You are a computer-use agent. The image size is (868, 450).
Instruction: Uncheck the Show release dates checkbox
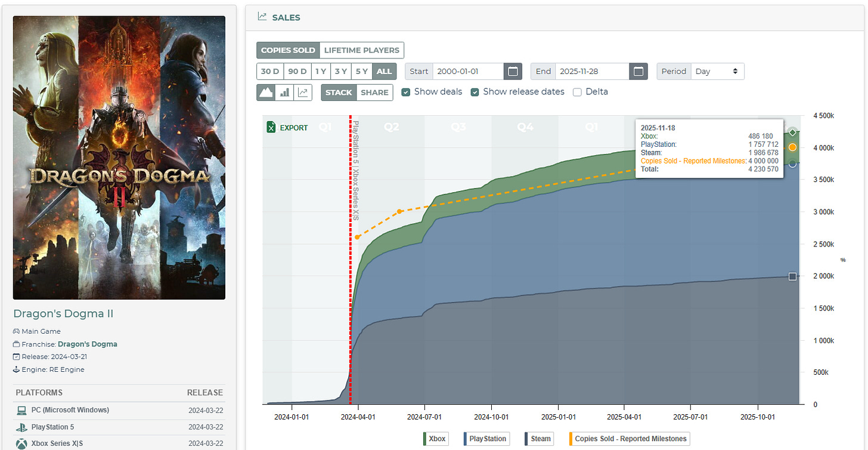[475, 92]
